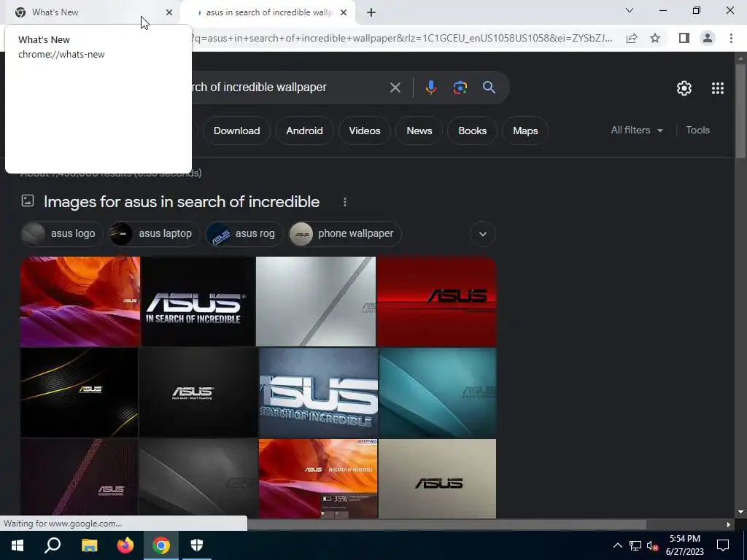Open orange canyon ASUS wallpaper thumbnail, top row
This screenshot has height=560, width=747.
pos(80,301)
